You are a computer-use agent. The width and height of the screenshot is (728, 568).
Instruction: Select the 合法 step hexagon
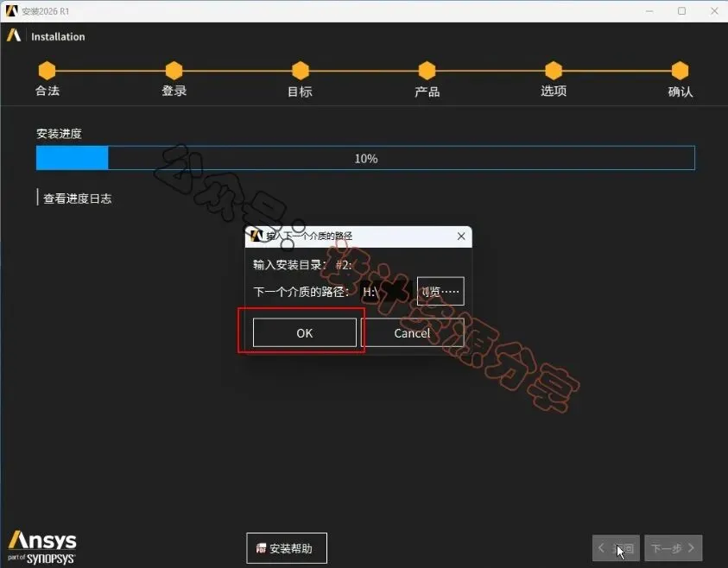[x=47, y=71]
